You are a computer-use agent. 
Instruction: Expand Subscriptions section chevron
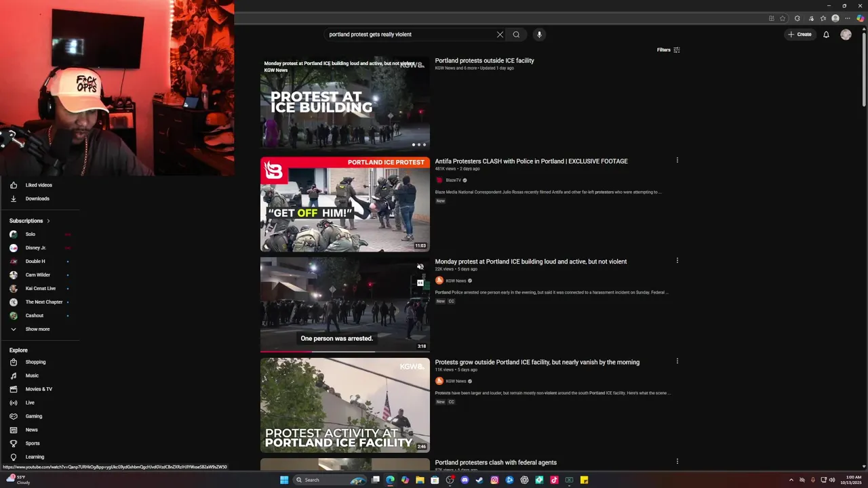click(x=48, y=221)
